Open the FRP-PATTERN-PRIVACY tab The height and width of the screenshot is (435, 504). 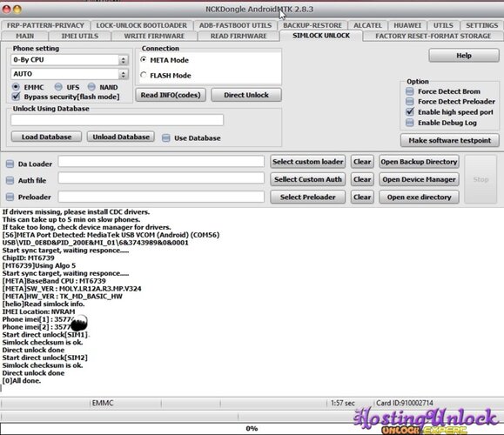point(45,25)
